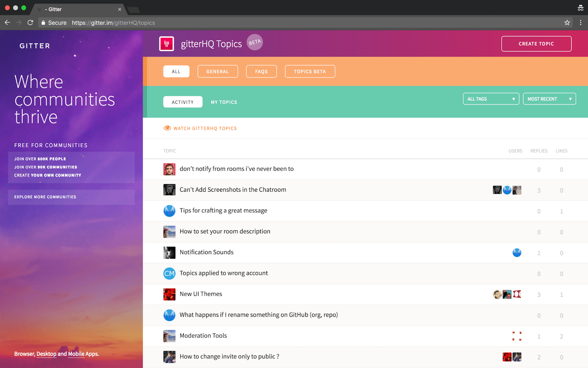Select the Topics Beta category tab
Viewport: 588px width, 368px height.
(x=310, y=71)
